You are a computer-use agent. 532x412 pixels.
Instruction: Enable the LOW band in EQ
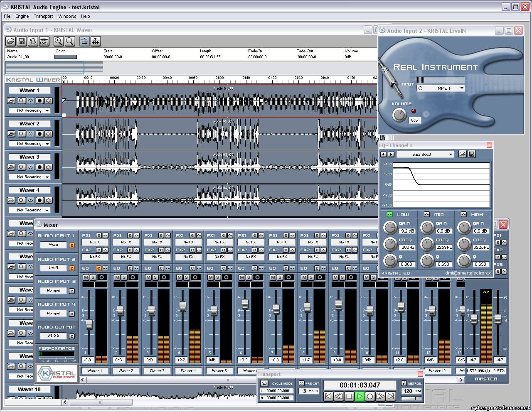tap(389, 214)
